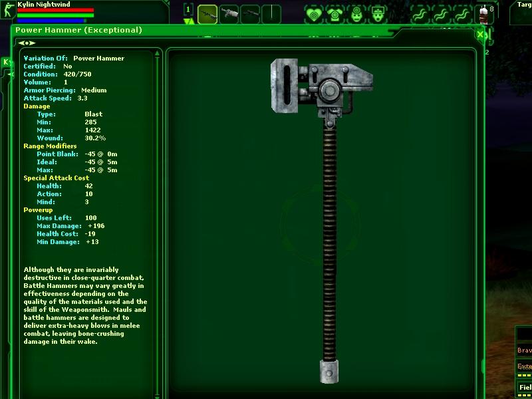Select the grey launcher weapon slot

coord(229,14)
